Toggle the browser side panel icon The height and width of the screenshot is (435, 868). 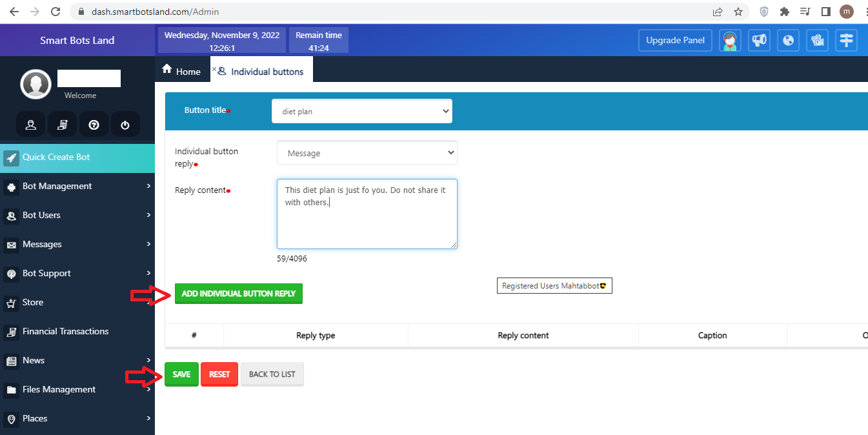[x=825, y=12]
